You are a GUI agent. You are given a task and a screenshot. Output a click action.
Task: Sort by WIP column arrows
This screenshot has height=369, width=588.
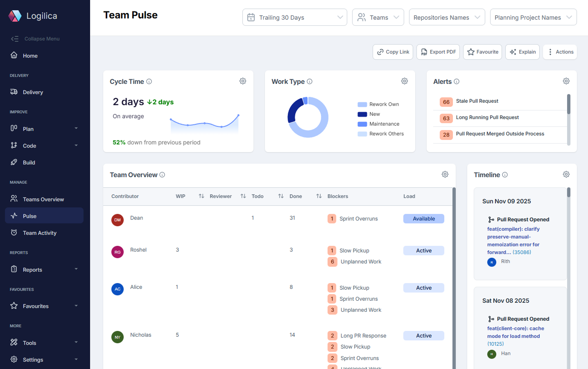(x=201, y=196)
